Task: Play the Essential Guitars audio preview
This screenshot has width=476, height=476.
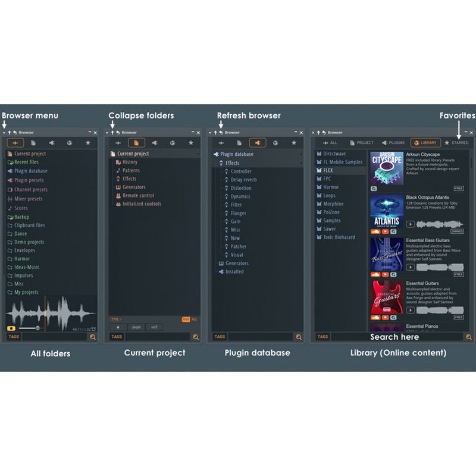Action: (x=411, y=310)
